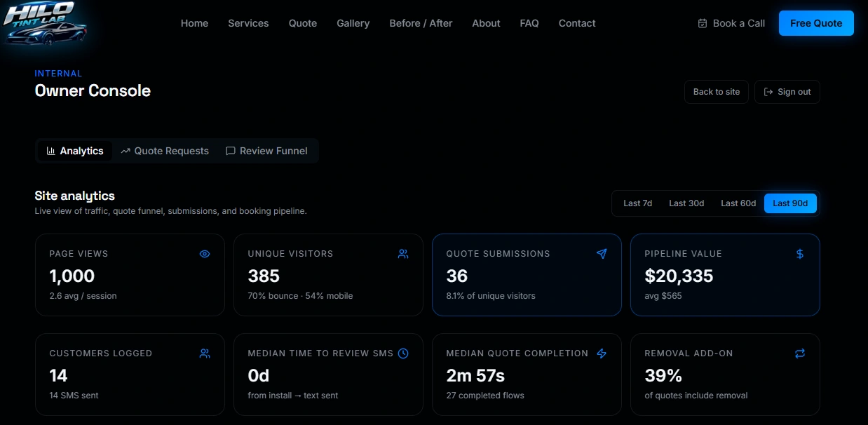Select the Last 60d range

pos(738,203)
